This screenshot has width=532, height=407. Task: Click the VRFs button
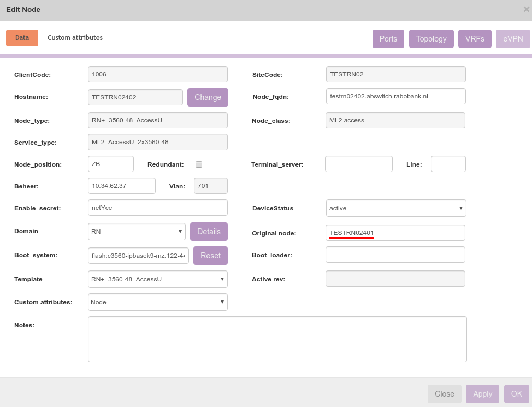click(x=475, y=39)
